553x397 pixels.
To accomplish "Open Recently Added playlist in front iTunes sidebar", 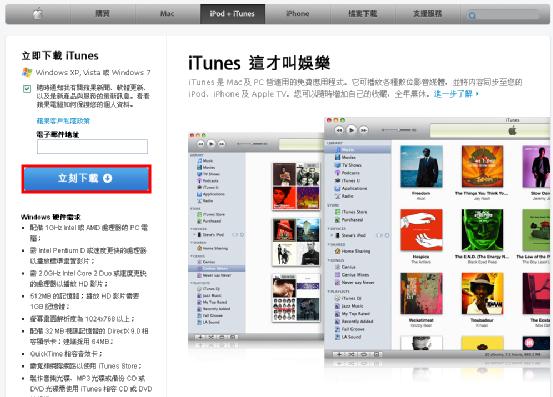I will (353, 321).
